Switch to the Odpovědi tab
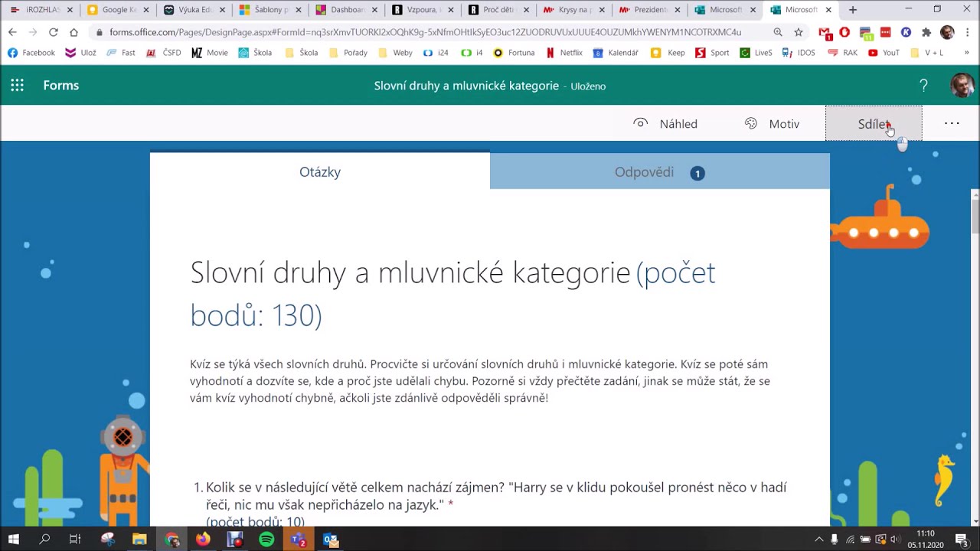The height and width of the screenshot is (551, 980). 659,172
